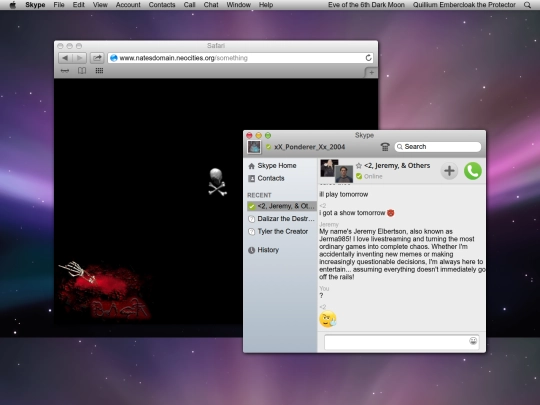Click the Skype Search field
Image resolution: width=540 pixels, height=405 pixels.
click(x=438, y=147)
